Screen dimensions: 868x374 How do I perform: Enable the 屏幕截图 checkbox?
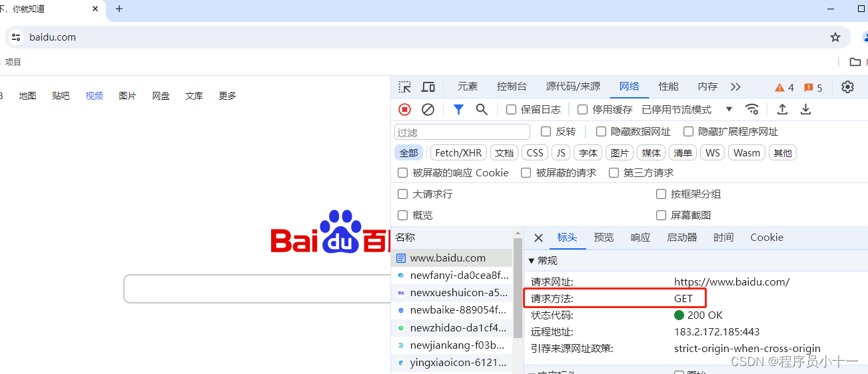click(661, 215)
